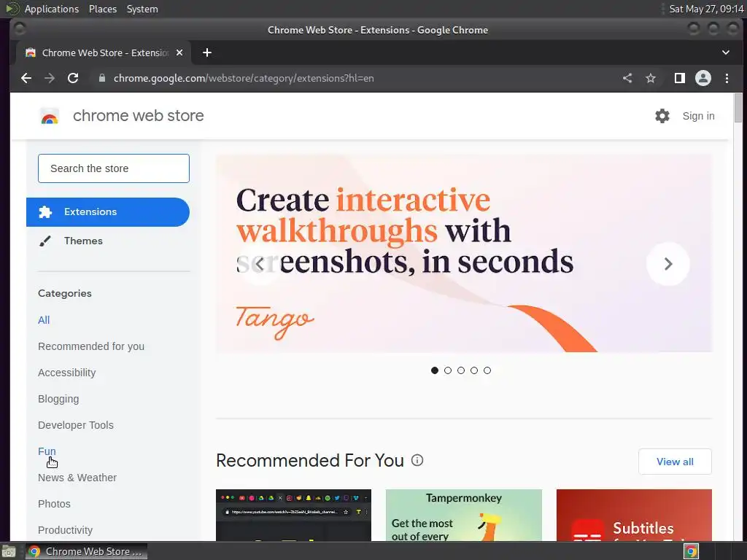Show the previous carousel banner
747x560 pixels.
(x=260, y=264)
